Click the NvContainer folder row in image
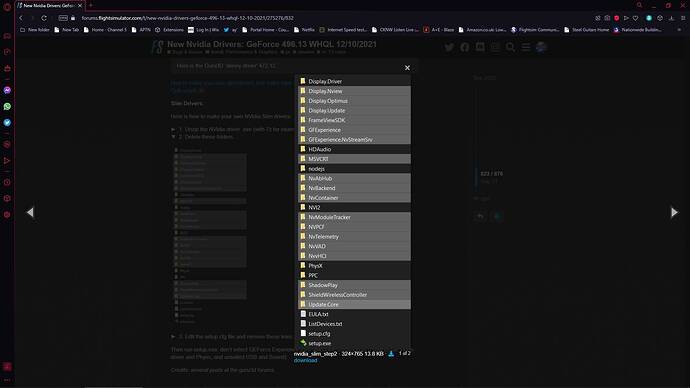The width and height of the screenshot is (690, 388). (354, 198)
